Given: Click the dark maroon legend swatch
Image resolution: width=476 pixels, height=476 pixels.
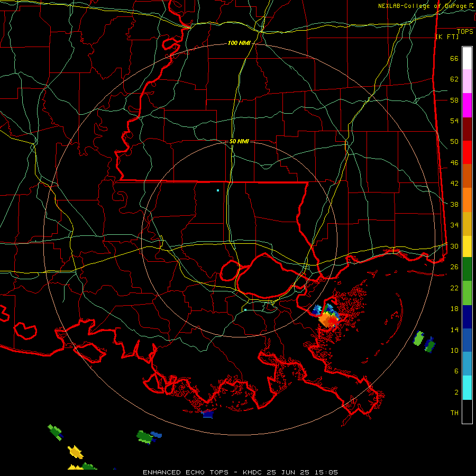Looking at the screenshot, I should point(467,129).
